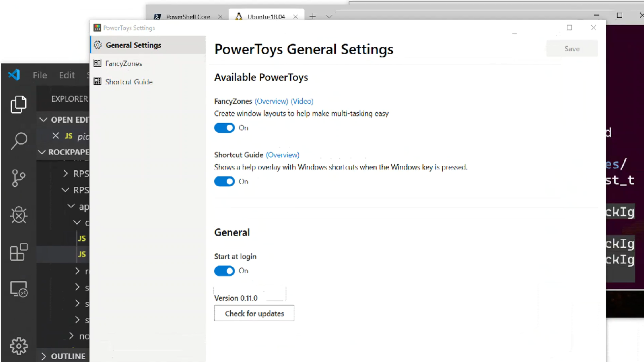The width and height of the screenshot is (644, 362).
Task: Open the File menu in VS Code
Action: (x=40, y=75)
